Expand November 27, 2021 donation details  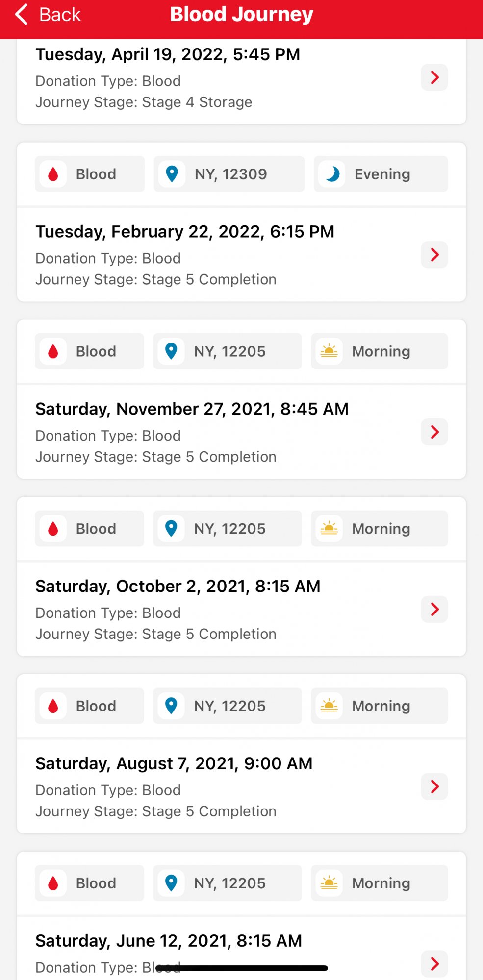point(434,432)
